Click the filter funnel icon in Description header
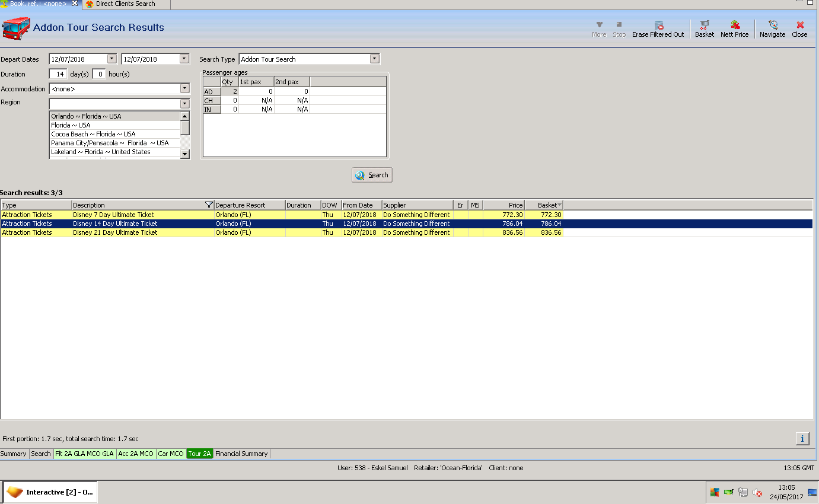Viewport: 819px width, 504px height. click(x=209, y=205)
